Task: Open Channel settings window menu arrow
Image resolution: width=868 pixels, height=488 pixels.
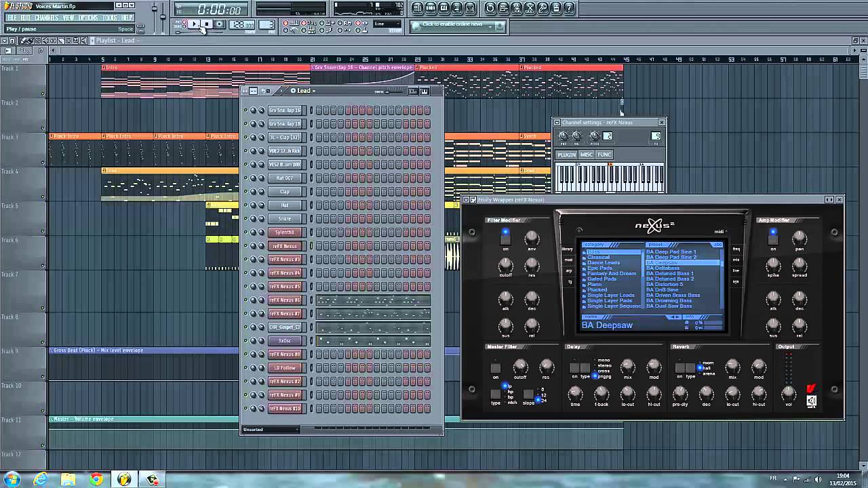Action: 557,123
